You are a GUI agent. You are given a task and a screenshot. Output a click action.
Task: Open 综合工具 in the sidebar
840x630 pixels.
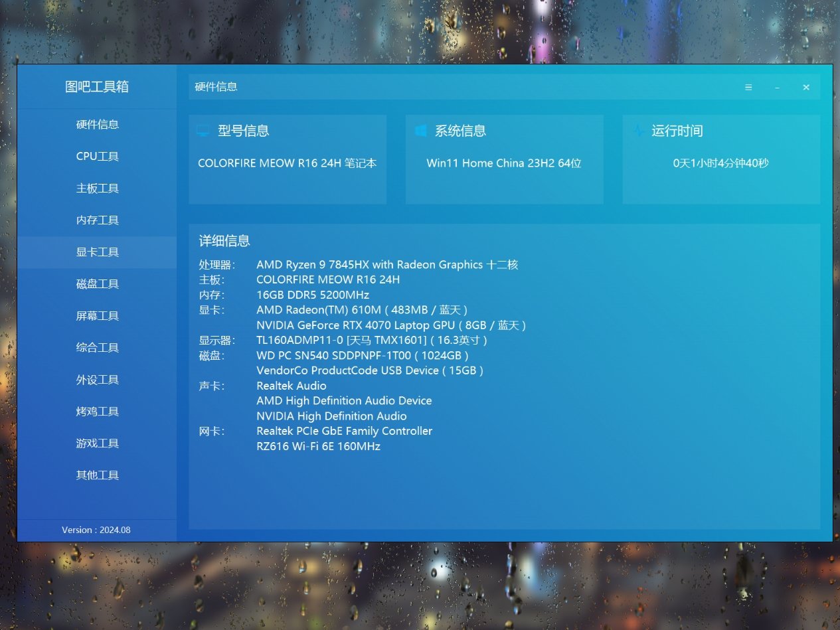[x=98, y=347]
